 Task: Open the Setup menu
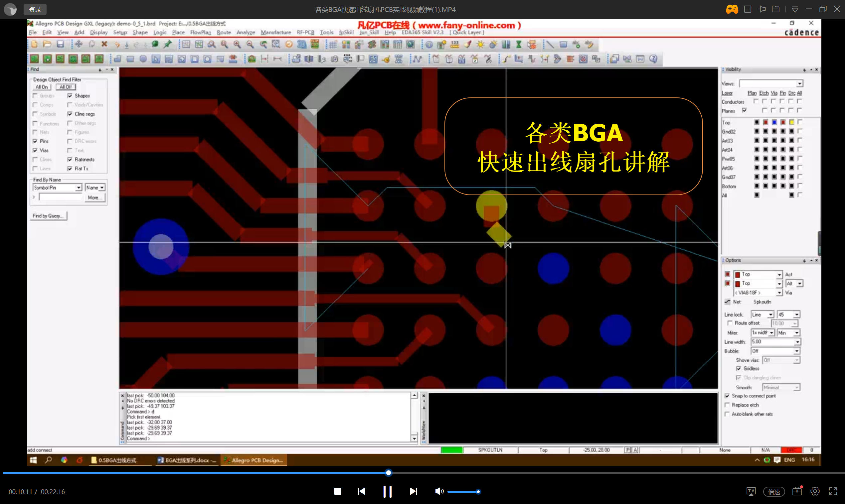pyautogui.click(x=120, y=32)
